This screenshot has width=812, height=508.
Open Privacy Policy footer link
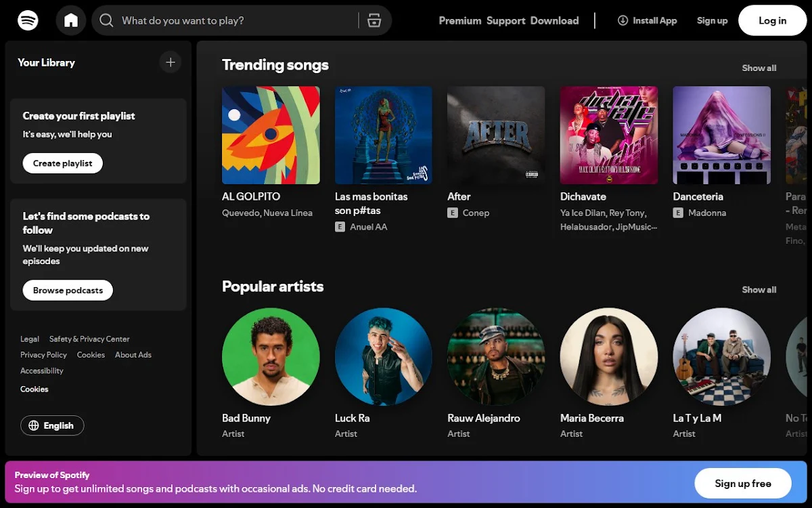(43, 355)
